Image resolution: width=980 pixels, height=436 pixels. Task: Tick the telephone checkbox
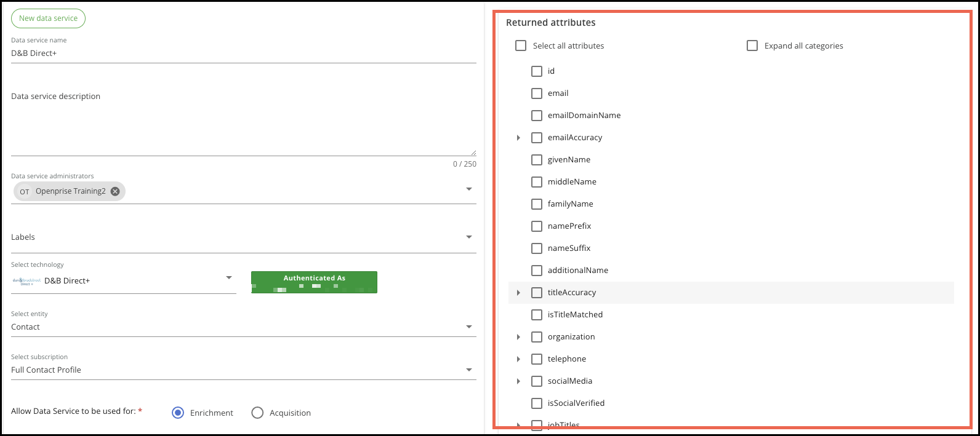pos(537,359)
